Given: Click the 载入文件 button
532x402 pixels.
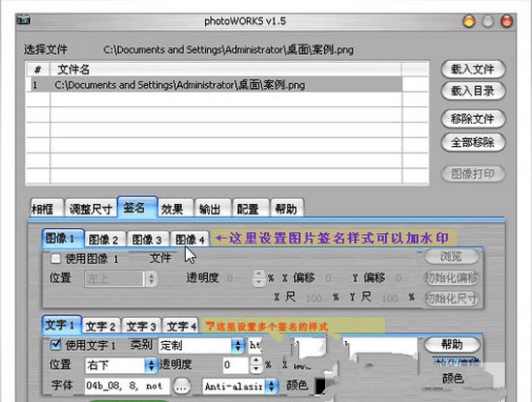Looking at the screenshot, I should click(473, 70).
